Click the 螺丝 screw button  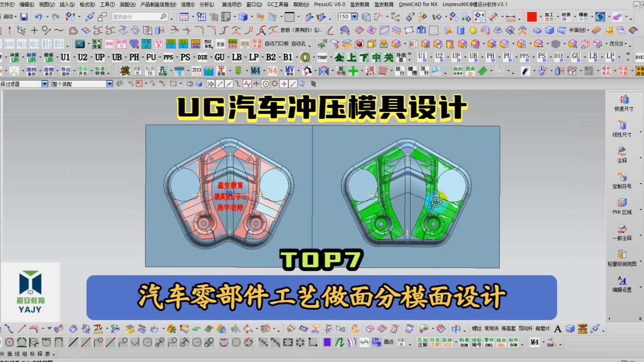point(477,329)
